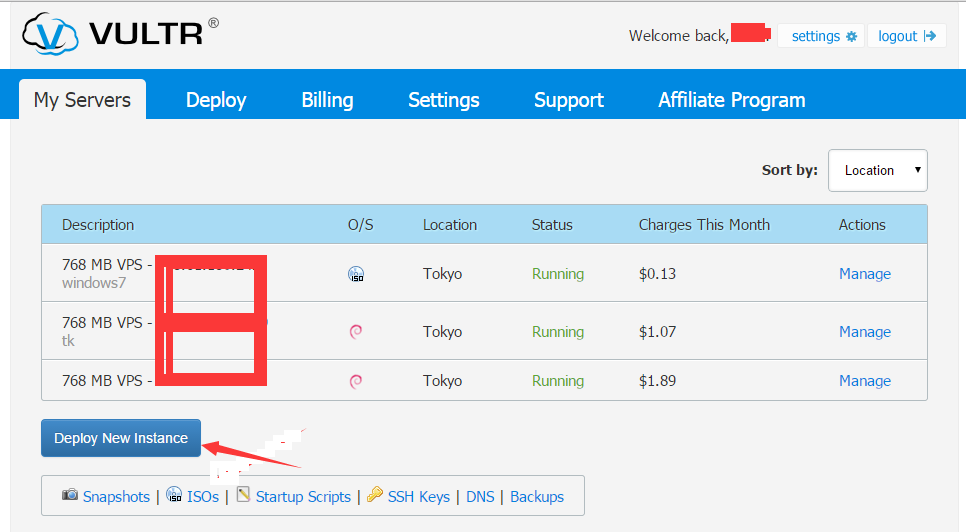Open the Billing tab
Screen dimensions: 966x532
click(327, 100)
